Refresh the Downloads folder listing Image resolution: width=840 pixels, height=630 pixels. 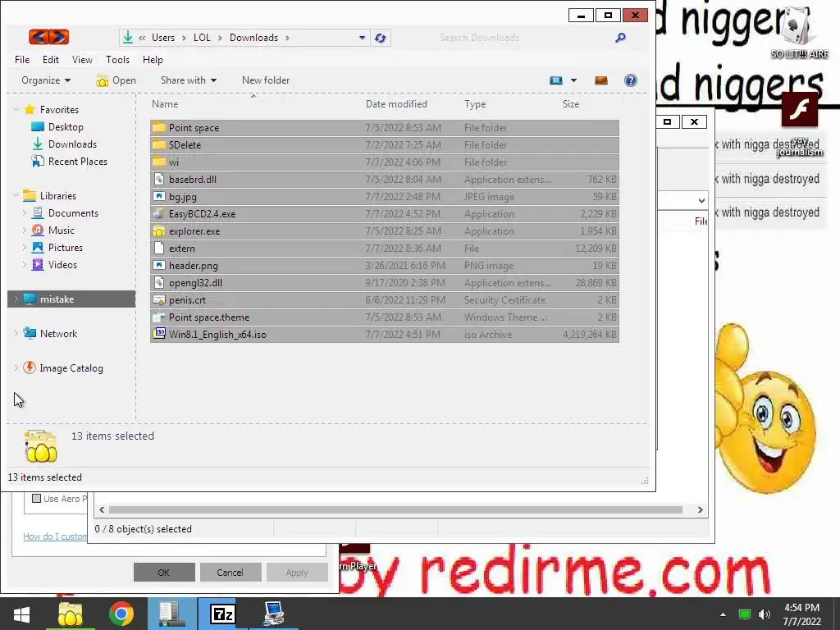[x=381, y=38]
